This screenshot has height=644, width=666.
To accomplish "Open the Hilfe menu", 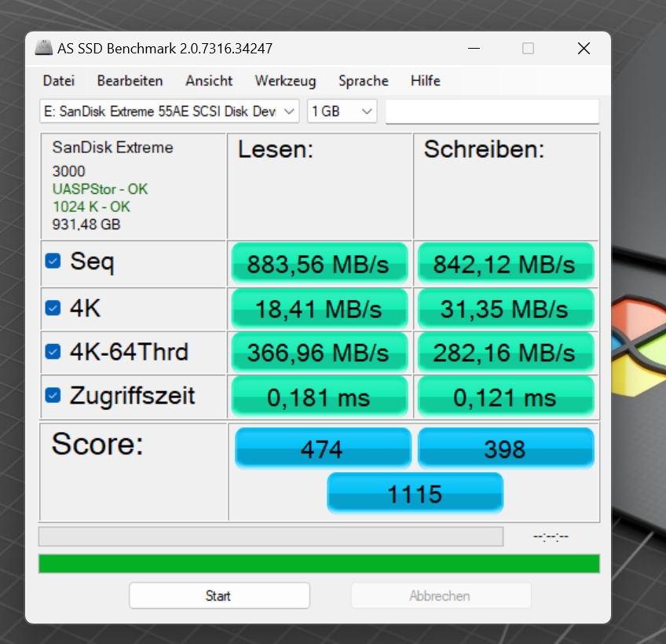I will [x=425, y=81].
